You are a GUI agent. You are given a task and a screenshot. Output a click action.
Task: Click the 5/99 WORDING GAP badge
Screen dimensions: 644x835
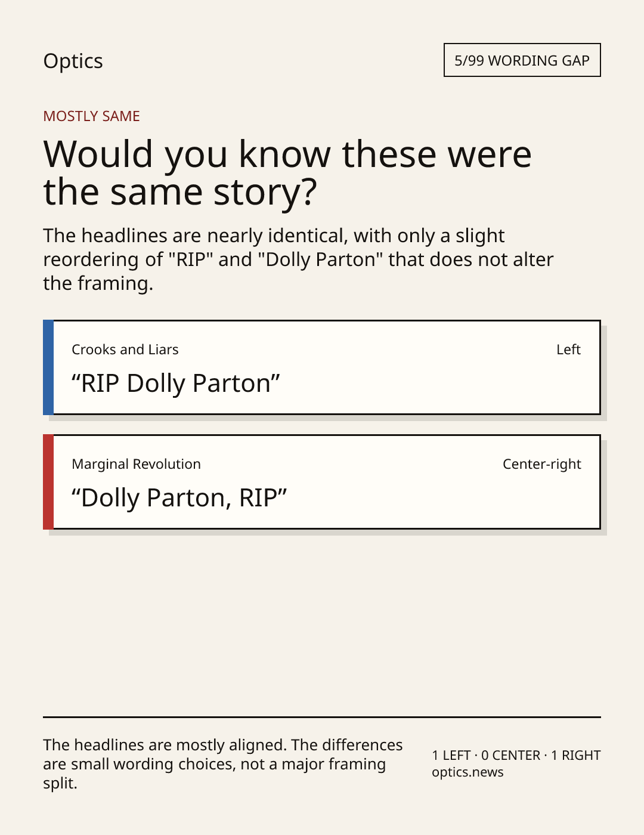(522, 60)
